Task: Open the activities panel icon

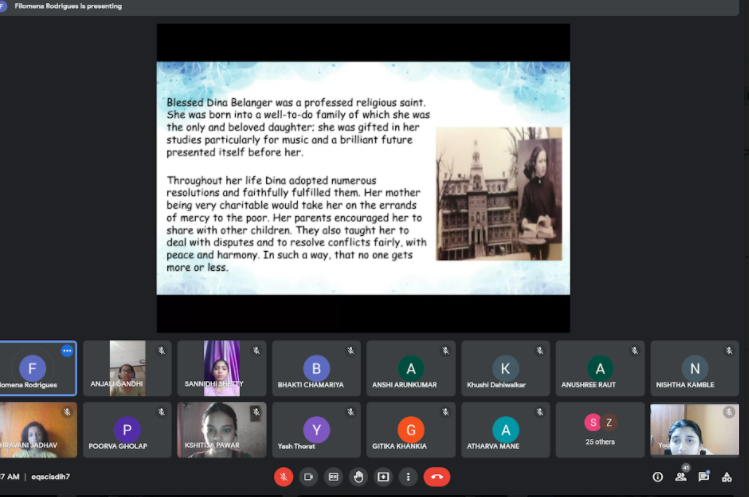Action: pyautogui.click(x=727, y=477)
